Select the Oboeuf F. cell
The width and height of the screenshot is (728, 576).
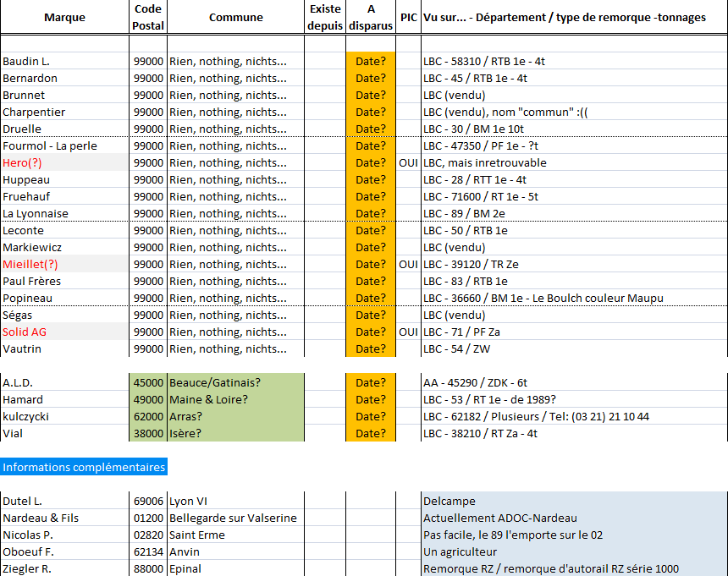click(x=64, y=551)
